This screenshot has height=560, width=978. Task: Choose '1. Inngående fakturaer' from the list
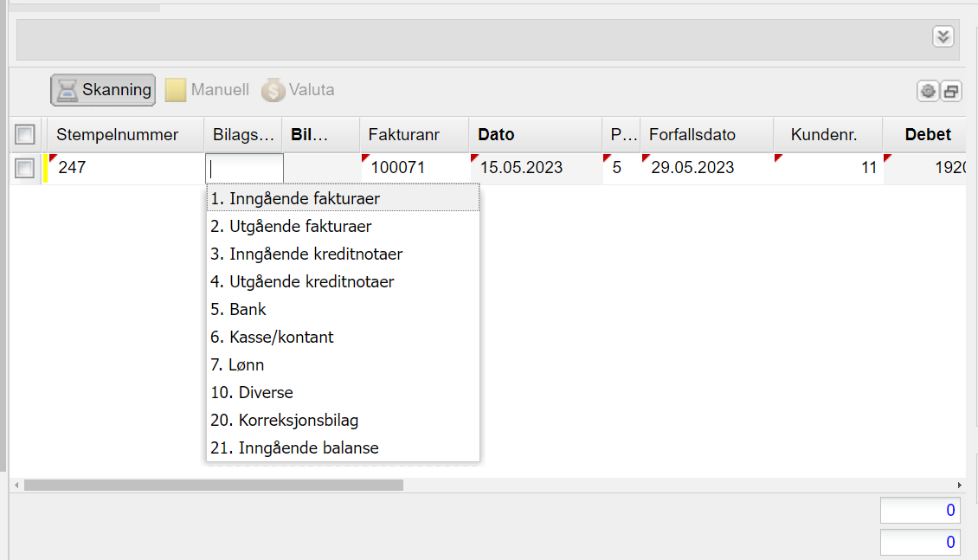pyautogui.click(x=295, y=198)
